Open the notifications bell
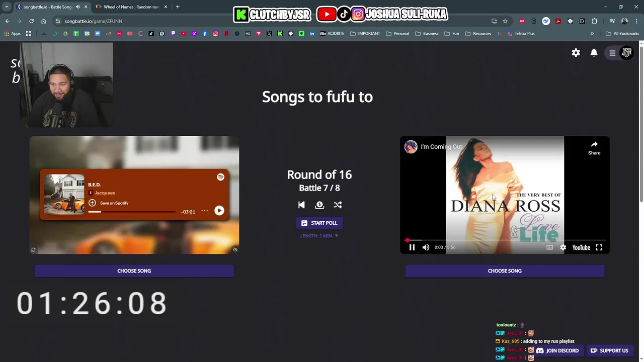644x362 pixels. tap(594, 53)
